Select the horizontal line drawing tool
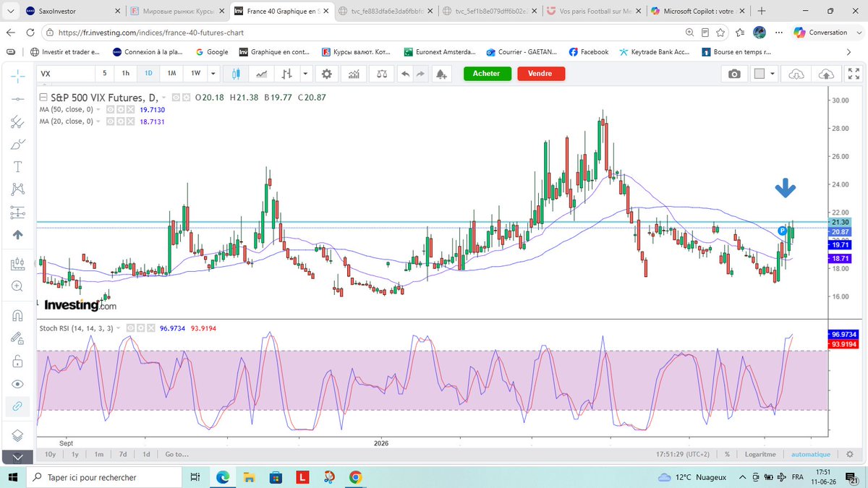 click(18, 98)
